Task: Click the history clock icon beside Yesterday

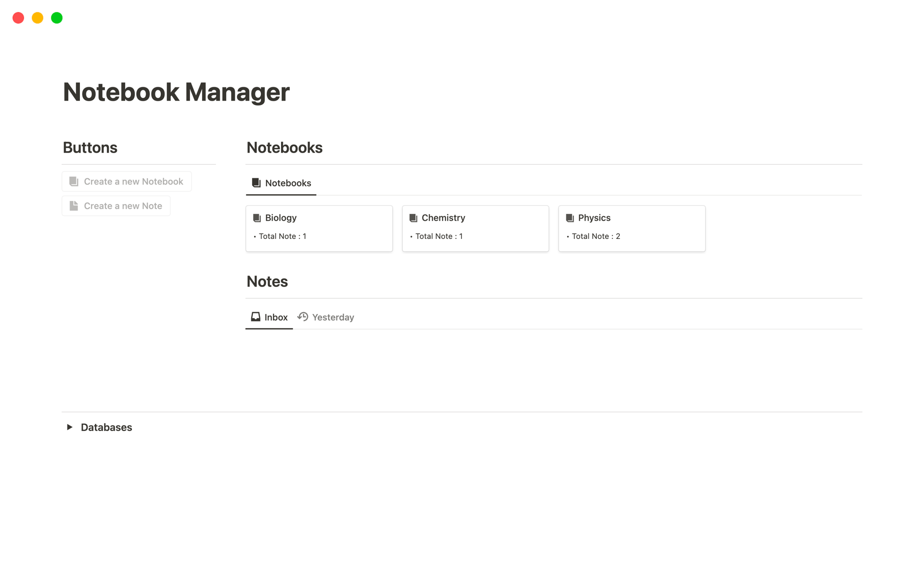Action: click(x=303, y=316)
